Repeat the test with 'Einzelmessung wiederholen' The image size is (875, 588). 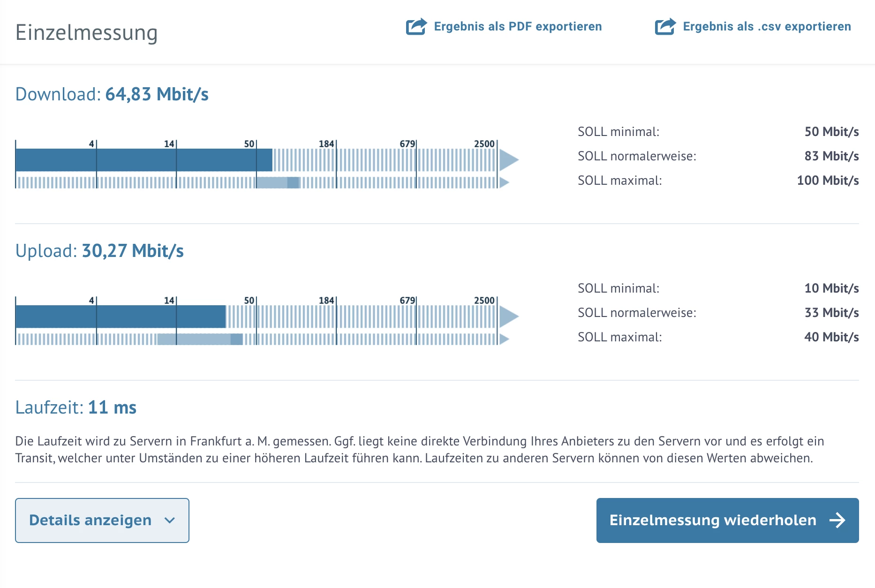pyautogui.click(x=713, y=520)
